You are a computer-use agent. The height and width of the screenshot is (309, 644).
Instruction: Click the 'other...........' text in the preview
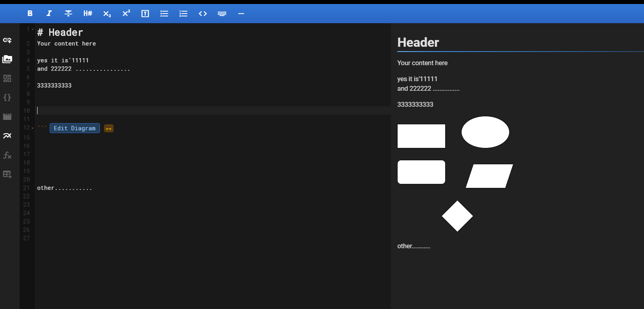pos(414,246)
